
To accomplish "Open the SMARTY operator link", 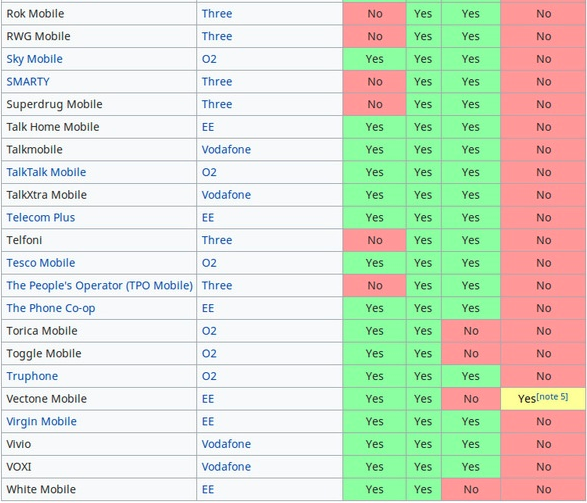I will 28,82.
